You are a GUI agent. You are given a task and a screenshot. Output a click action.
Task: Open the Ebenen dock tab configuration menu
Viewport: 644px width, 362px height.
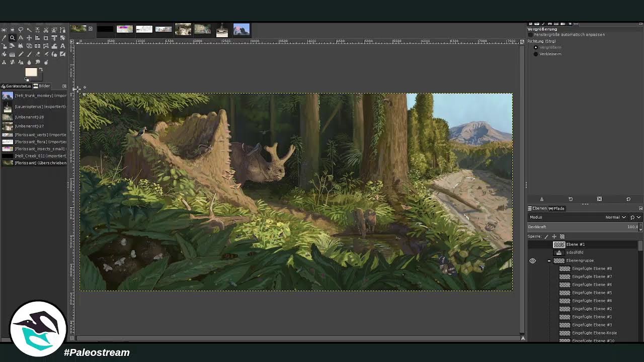[x=640, y=208]
